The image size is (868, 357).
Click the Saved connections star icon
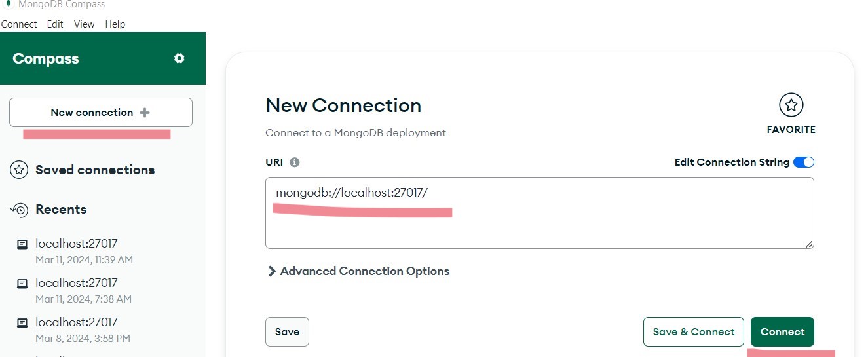pos(19,170)
